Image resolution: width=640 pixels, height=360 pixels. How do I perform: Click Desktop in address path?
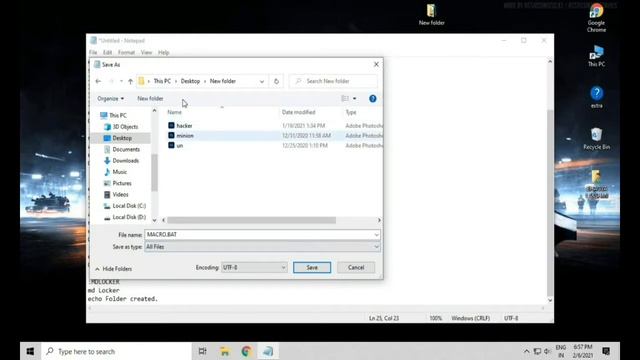tap(190, 81)
